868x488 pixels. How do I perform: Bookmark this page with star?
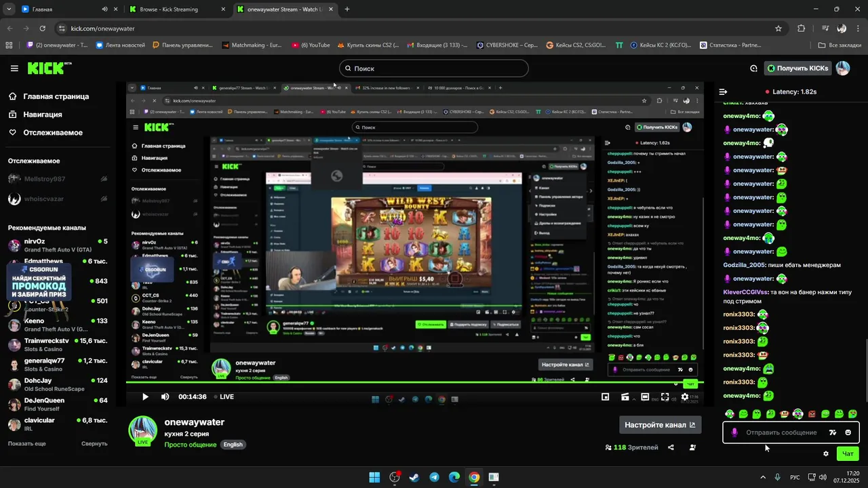click(778, 28)
